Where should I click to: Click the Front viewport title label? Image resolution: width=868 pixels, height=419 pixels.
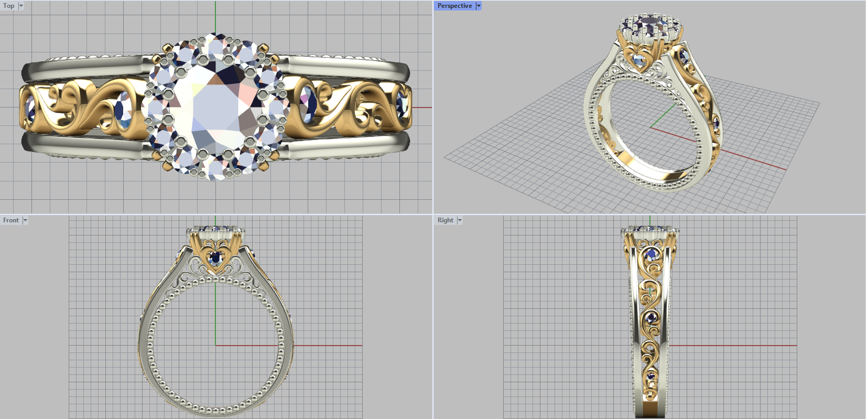pos(11,220)
